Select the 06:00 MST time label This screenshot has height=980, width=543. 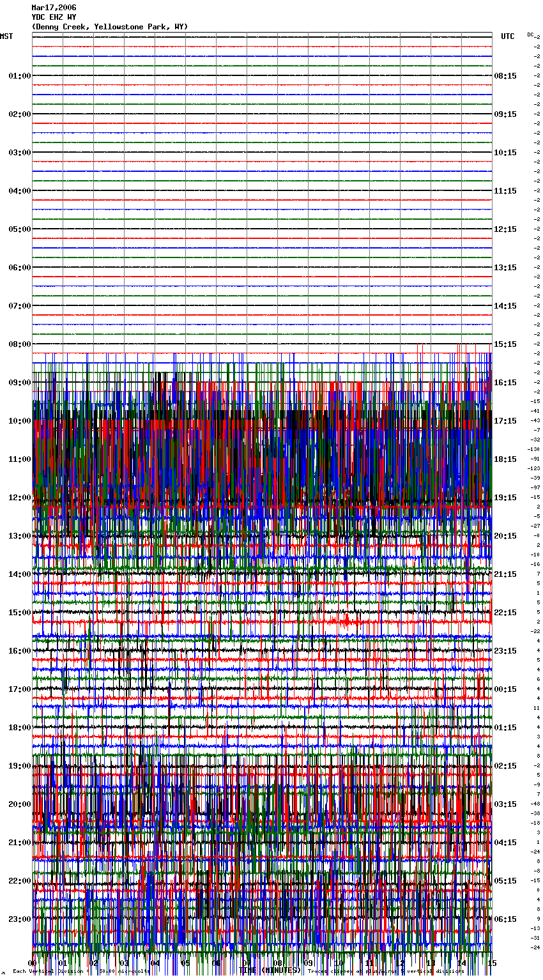(20, 268)
